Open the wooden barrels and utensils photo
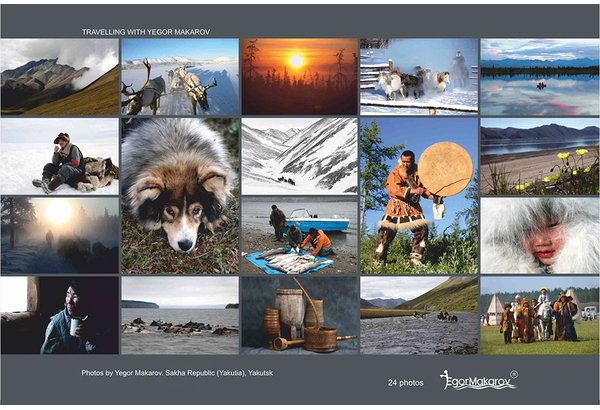 299,315
